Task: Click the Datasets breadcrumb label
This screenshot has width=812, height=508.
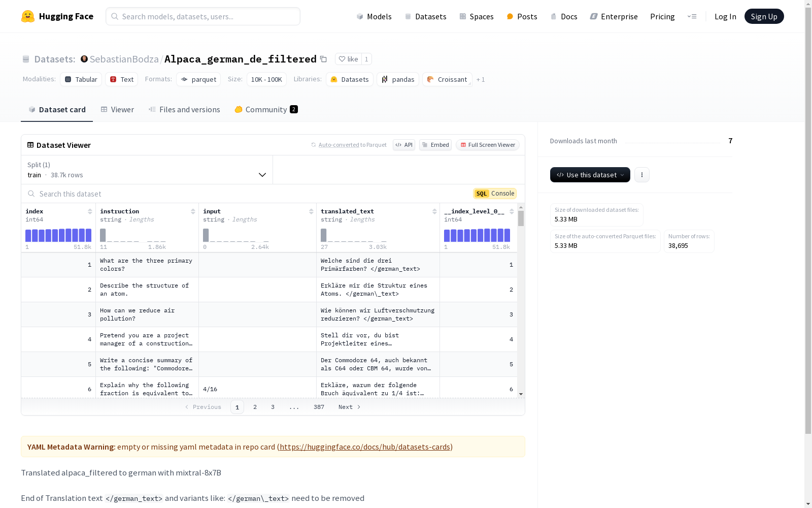Action: [55, 59]
